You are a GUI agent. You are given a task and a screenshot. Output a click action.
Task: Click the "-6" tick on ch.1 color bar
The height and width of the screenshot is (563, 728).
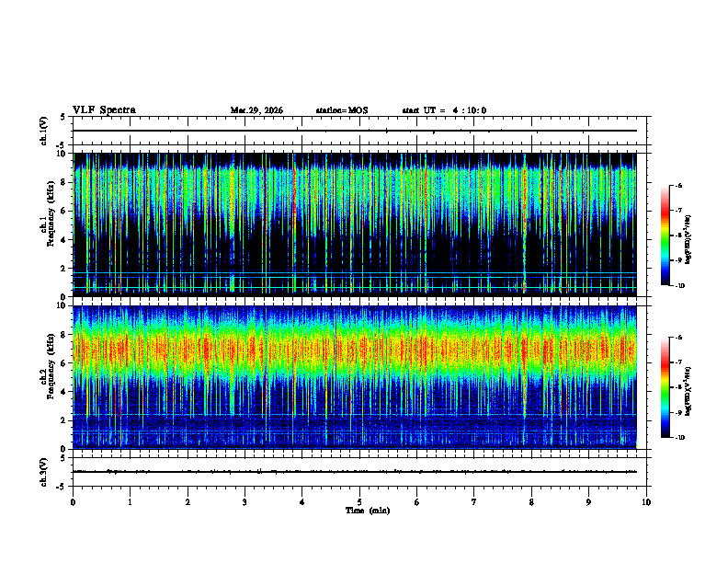point(678,185)
